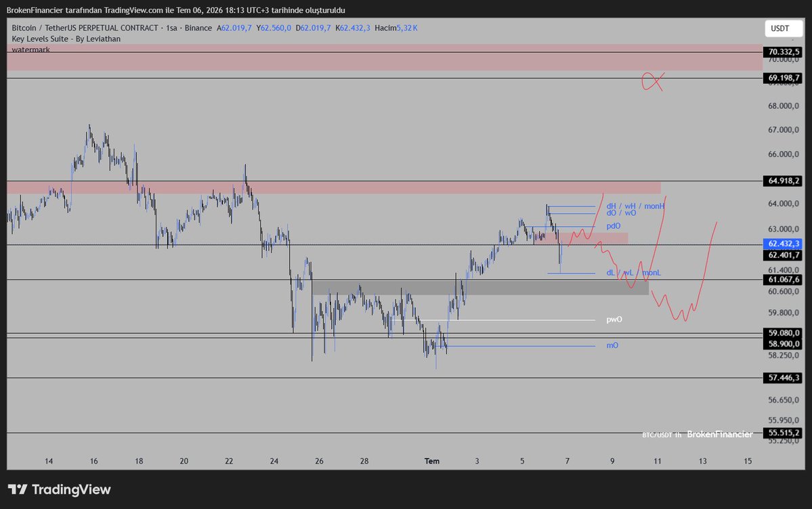
Task: Click the 67.000,0 price axis tick
Action: 784,130
